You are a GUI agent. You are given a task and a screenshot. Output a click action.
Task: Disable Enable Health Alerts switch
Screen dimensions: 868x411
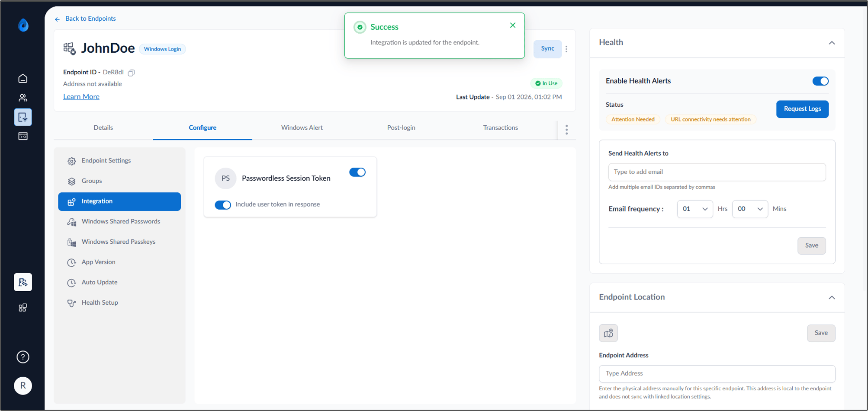[820, 81]
